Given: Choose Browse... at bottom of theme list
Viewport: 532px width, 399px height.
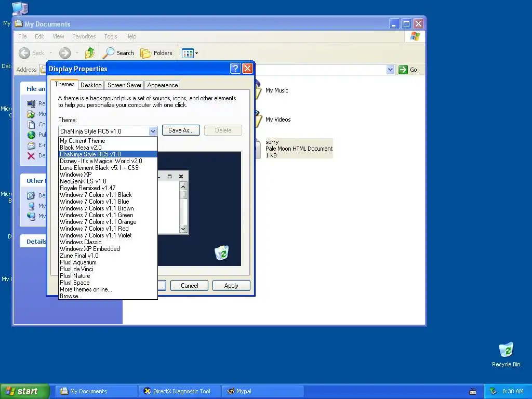Looking at the screenshot, I should [108, 296].
